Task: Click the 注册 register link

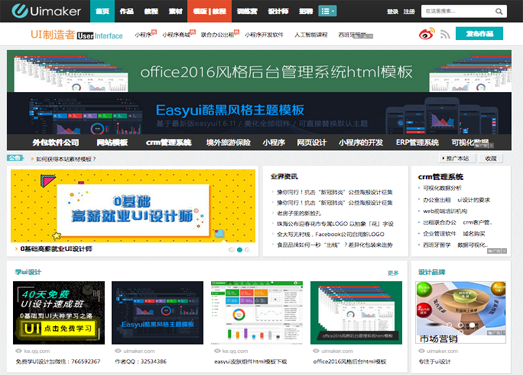Action: (409, 11)
